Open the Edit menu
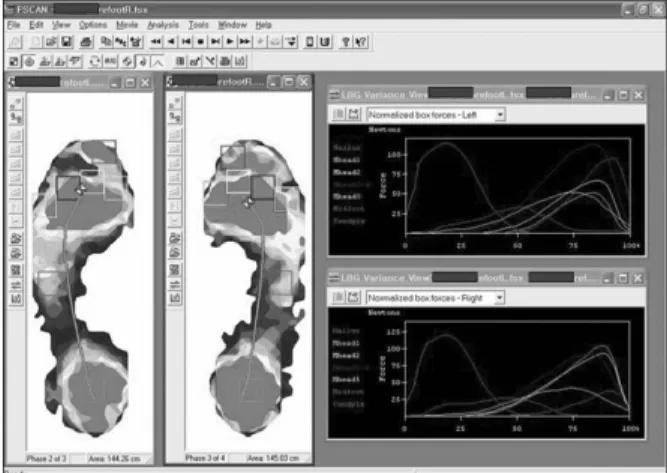This screenshot has width=667, height=473. (36, 25)
